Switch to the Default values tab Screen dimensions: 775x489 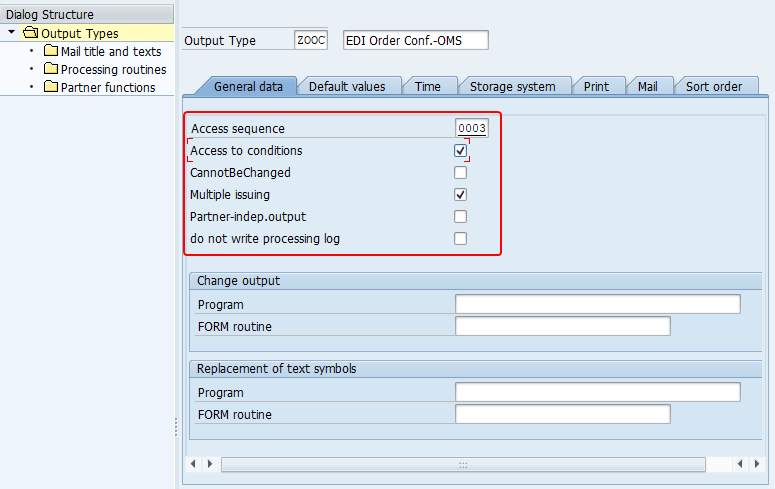point(347,87)
